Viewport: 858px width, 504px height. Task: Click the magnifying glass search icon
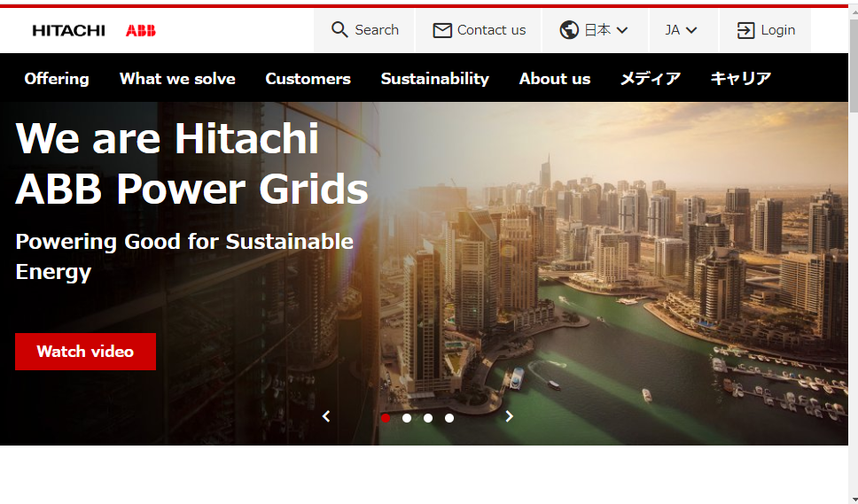coord(339,30)
